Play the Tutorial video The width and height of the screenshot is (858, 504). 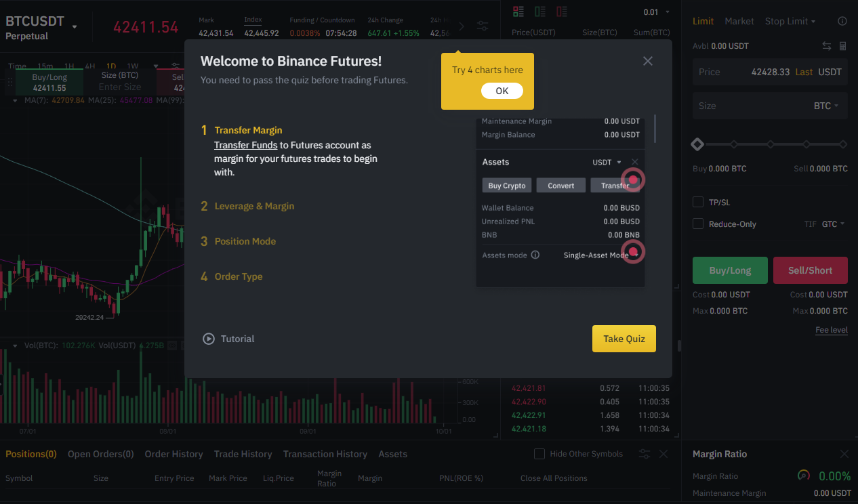pos(228,339)
